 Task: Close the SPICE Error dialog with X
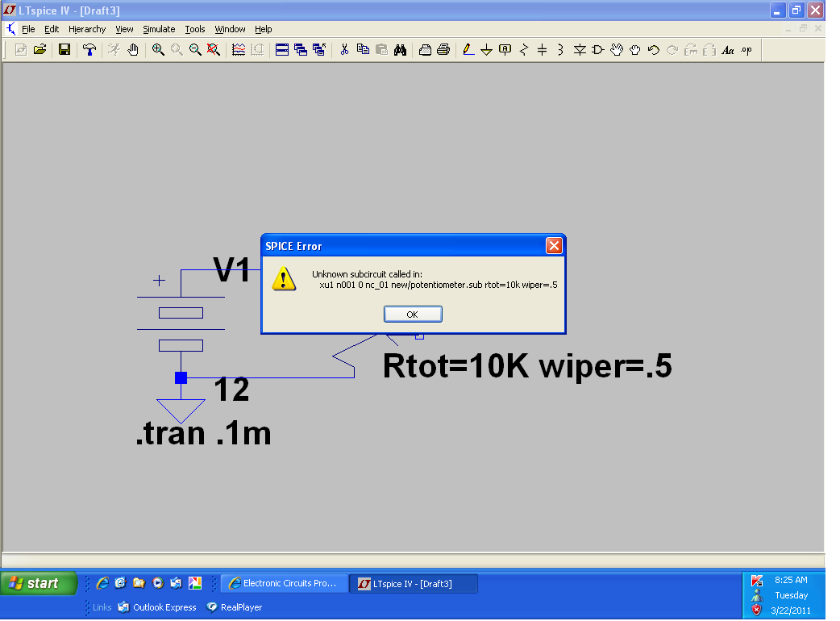554,245
